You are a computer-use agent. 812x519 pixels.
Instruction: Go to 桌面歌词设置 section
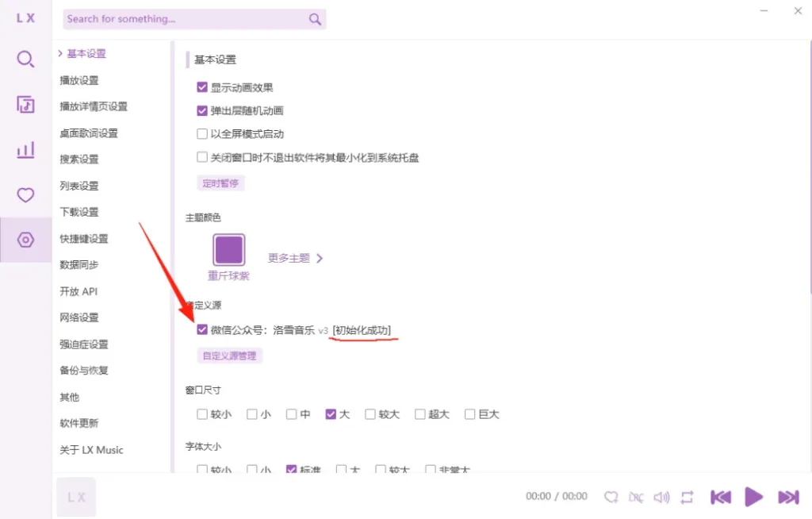coord(89,133)
